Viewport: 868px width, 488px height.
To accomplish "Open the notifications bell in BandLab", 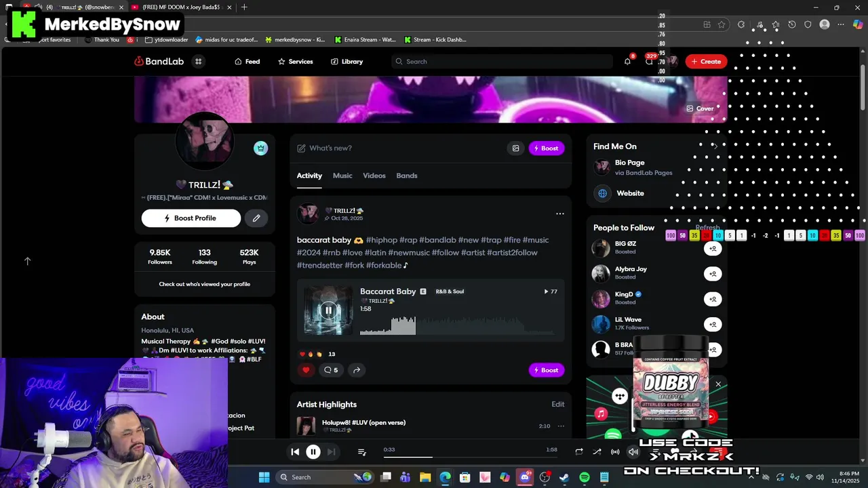I will tap(627, 62).
